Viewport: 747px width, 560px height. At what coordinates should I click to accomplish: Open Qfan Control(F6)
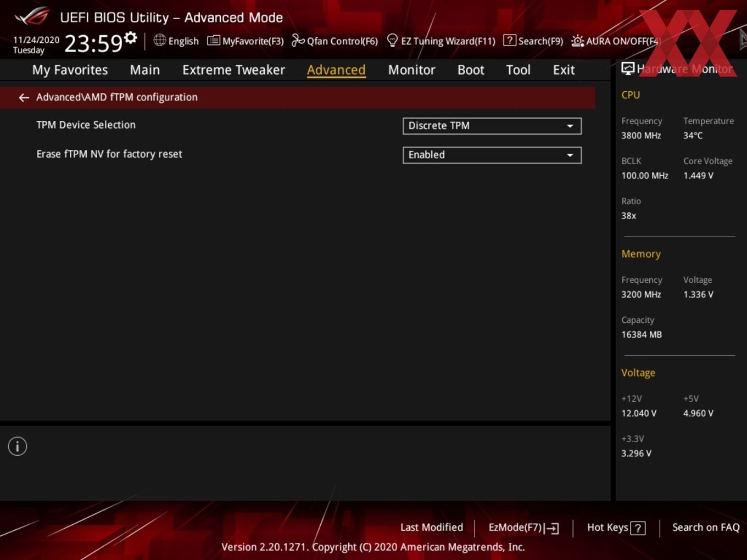pyautogui.click(x=335, y=41)
